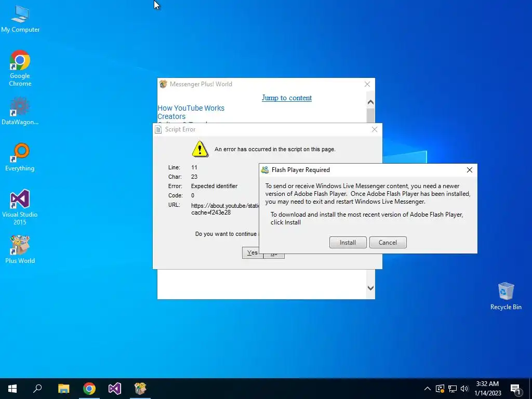Click the yellow warning icon in Script Error
Image resolution: width=532 pixels, height=399 pixels.
tap(200, 149)
